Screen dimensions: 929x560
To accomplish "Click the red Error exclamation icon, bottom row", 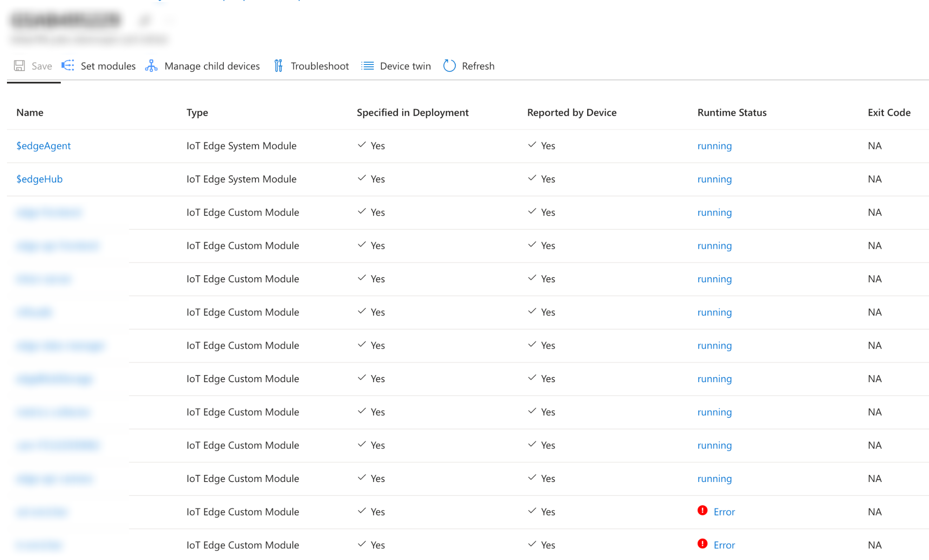I will tap(703, 545).
